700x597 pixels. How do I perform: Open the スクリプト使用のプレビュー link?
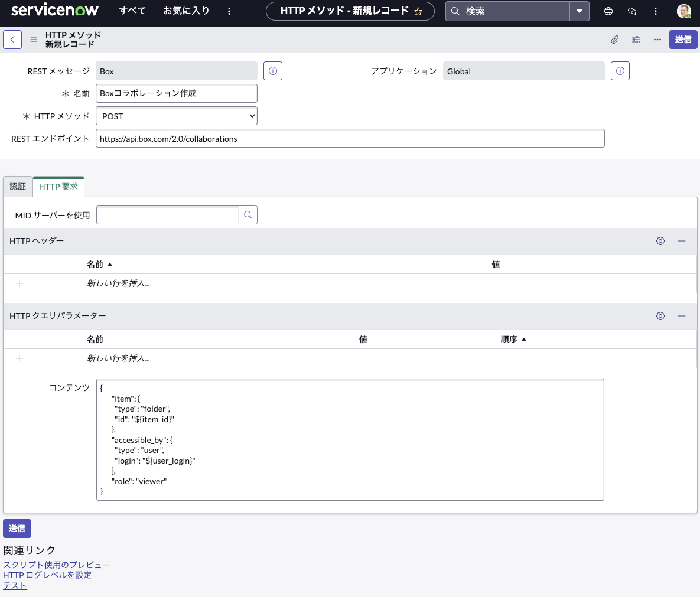coord(57,565)
